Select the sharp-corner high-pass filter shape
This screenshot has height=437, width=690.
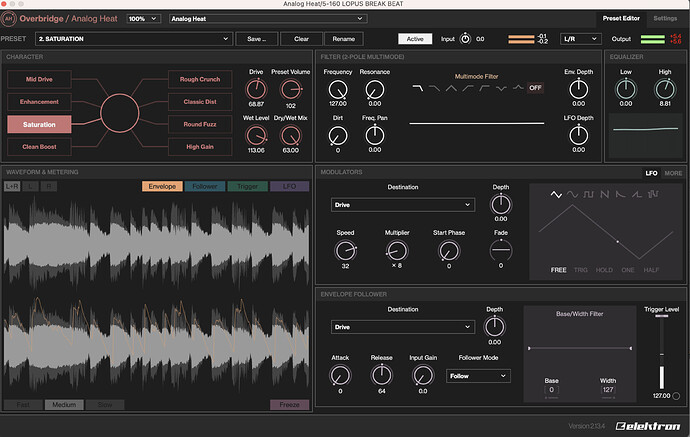tap(484, 88)
